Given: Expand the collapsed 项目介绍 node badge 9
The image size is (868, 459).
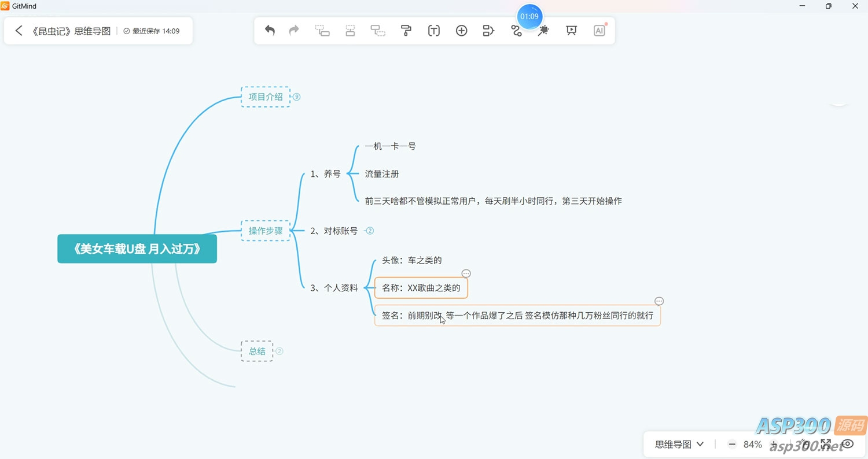Looking at the screenshot, I should (x=297, y=97).
